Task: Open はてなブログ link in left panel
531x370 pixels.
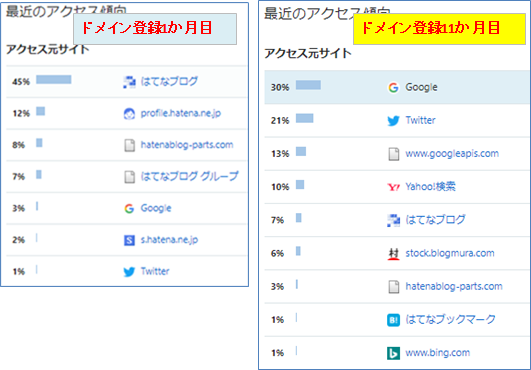Action: tap(169, 81)
